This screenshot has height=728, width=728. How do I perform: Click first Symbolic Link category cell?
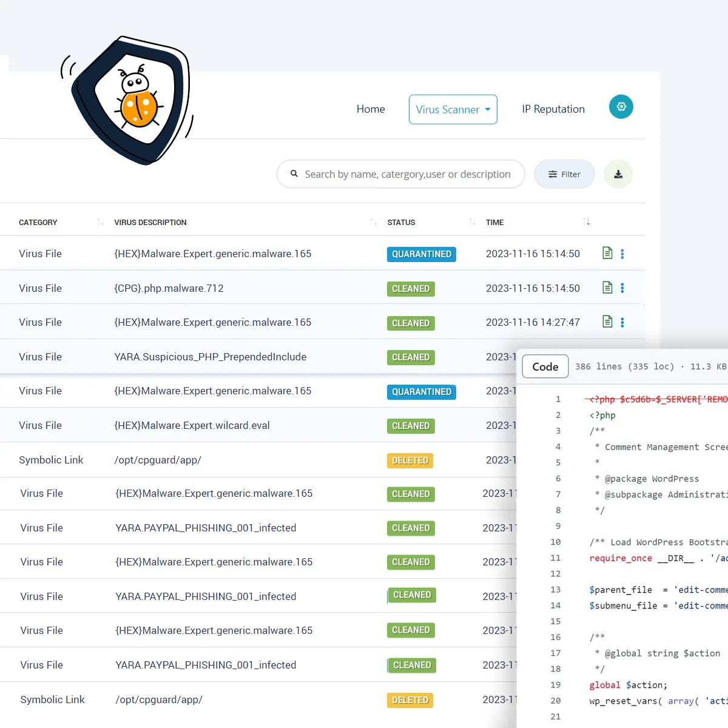[x=51, y=460]
